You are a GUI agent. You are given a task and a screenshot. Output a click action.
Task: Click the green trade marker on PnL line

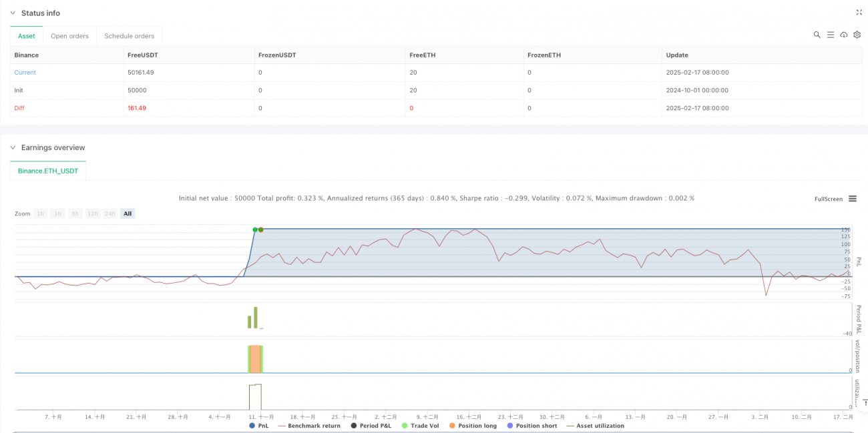pos(255,230)
